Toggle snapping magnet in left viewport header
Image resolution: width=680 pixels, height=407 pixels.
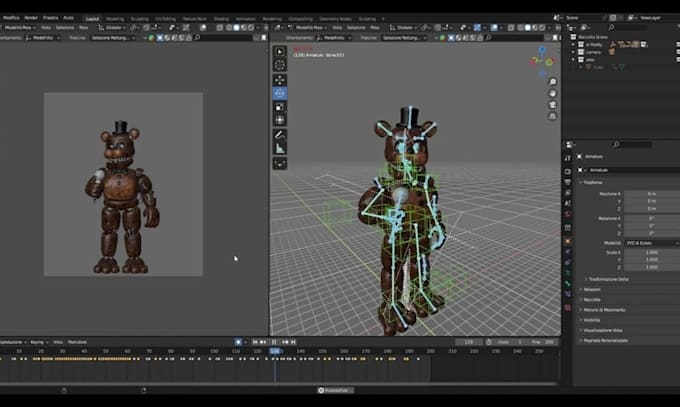(147, 27)
